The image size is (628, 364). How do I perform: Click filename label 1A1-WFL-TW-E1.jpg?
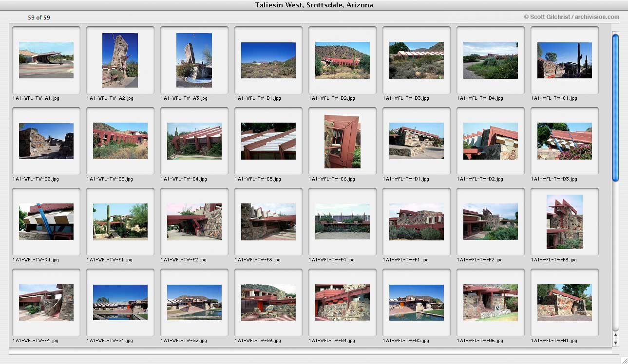pyautogui.click(x=110, y=260)
